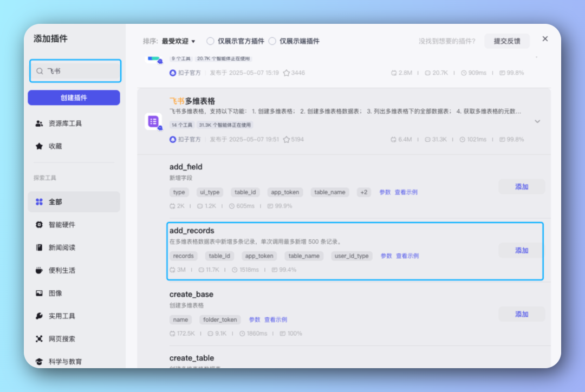Expand the +2 parameter tag in add_field

(364, 192)
